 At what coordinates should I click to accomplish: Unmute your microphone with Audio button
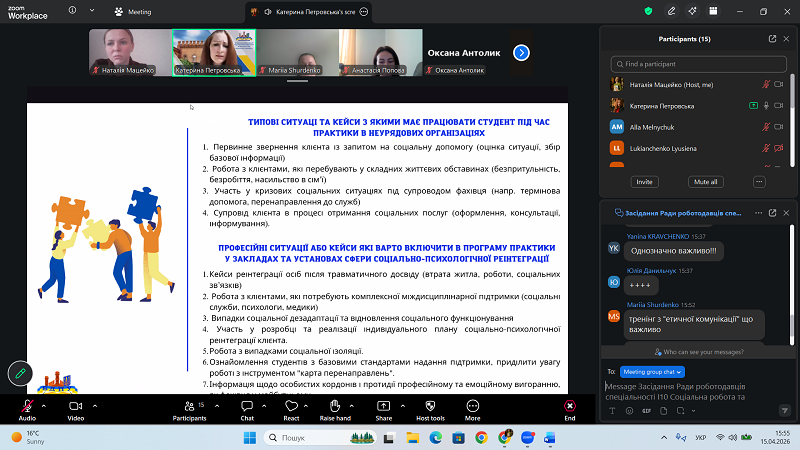26,406
